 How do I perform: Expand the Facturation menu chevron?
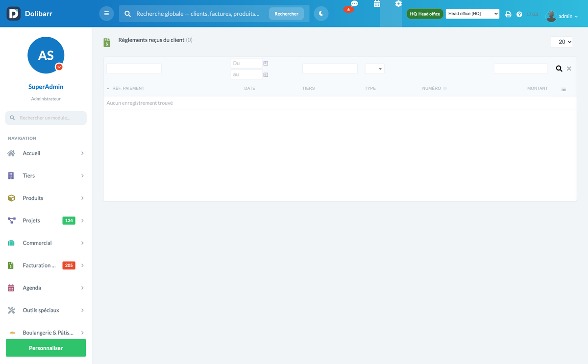tap(82, 266)
